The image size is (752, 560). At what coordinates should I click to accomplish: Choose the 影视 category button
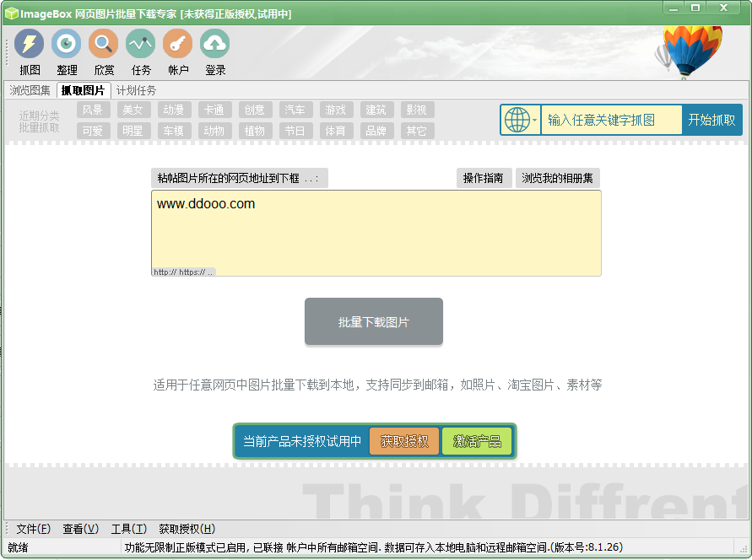(417, 110)
